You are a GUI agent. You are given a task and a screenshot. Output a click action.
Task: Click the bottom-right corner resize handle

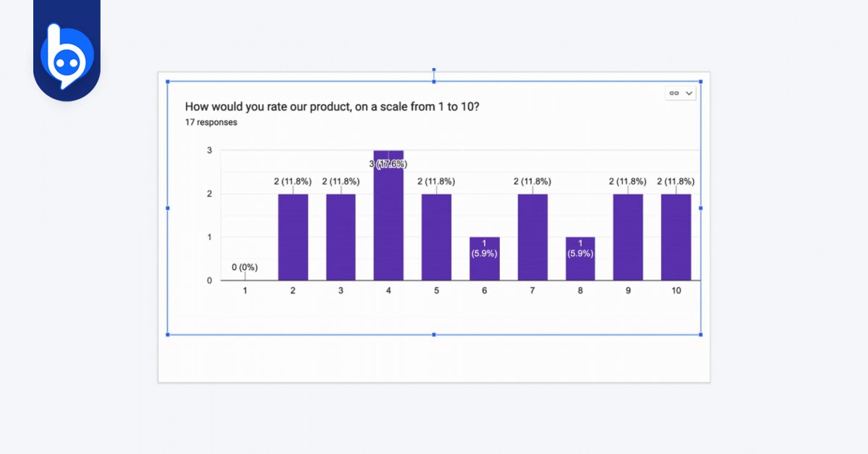[x=700, y=335]
